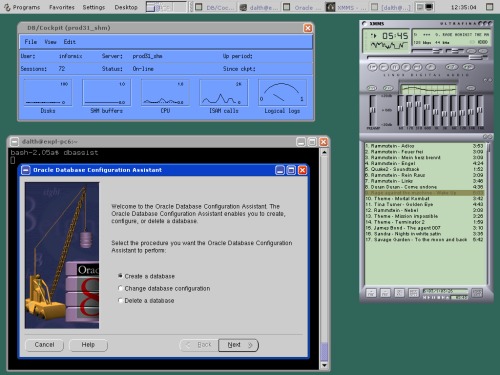Image resolution: width=500 pixels, height=375 pixels.
Task: Skip to next track in XMMS
Action: tap(417, 67)
